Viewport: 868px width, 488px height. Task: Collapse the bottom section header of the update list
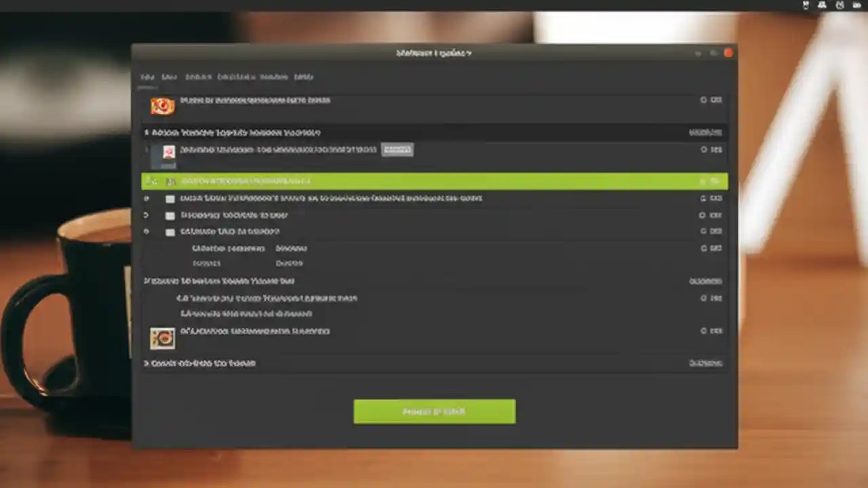(x=146, y=363)
